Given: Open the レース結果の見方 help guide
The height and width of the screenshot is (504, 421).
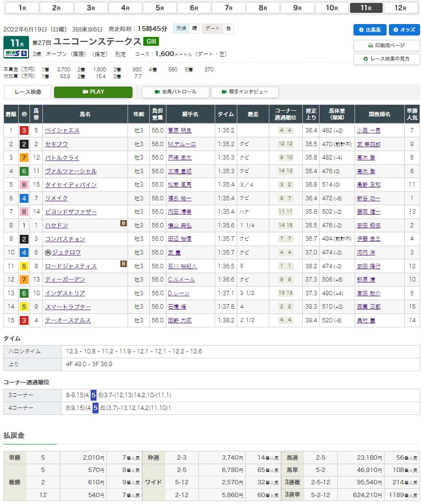Looking at the screenshot, I should pos(387,59).
